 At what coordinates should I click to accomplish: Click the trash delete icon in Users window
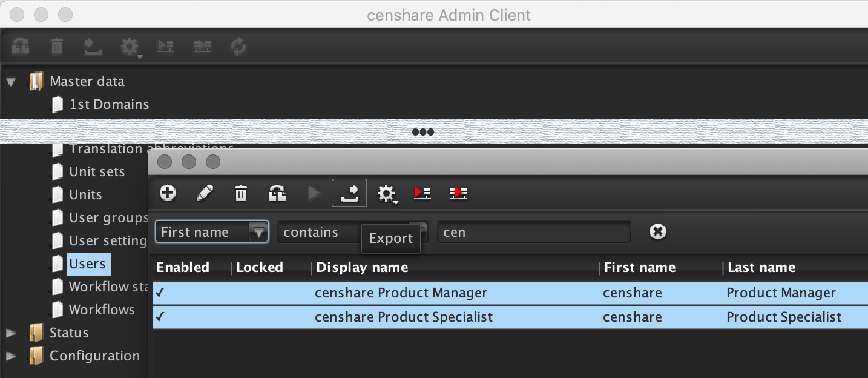point(241,193)
